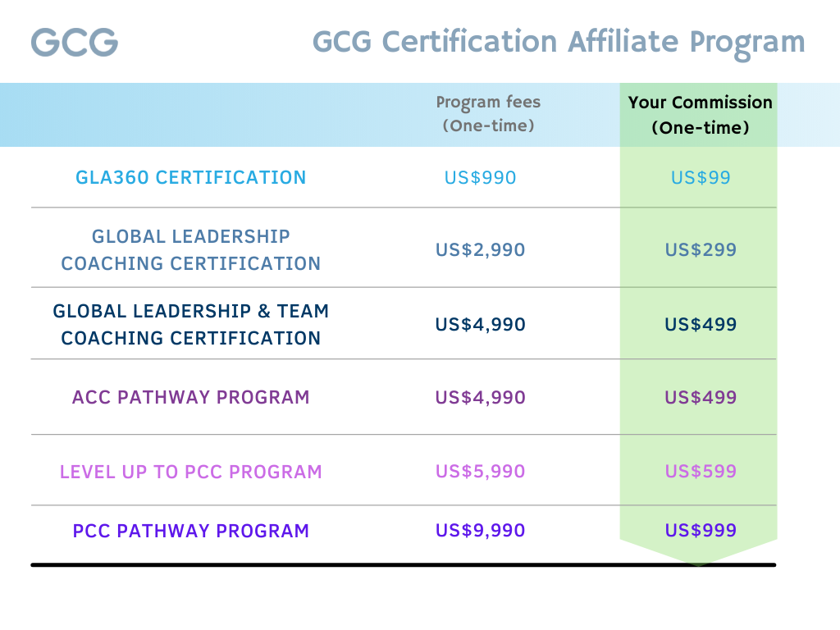Select the GCG Certification Affiliate Program title
The width and height of the screenshot is (840, 630).
click(559, 43)
